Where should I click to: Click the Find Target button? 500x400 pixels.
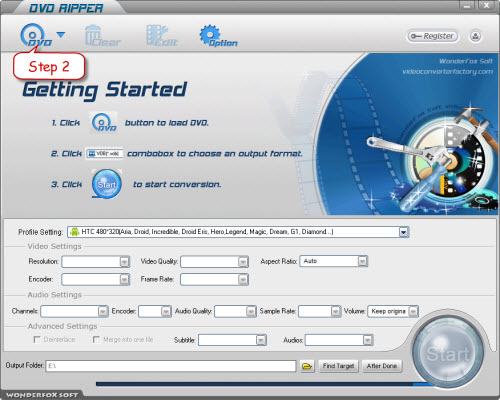click(x=338, y=366)
